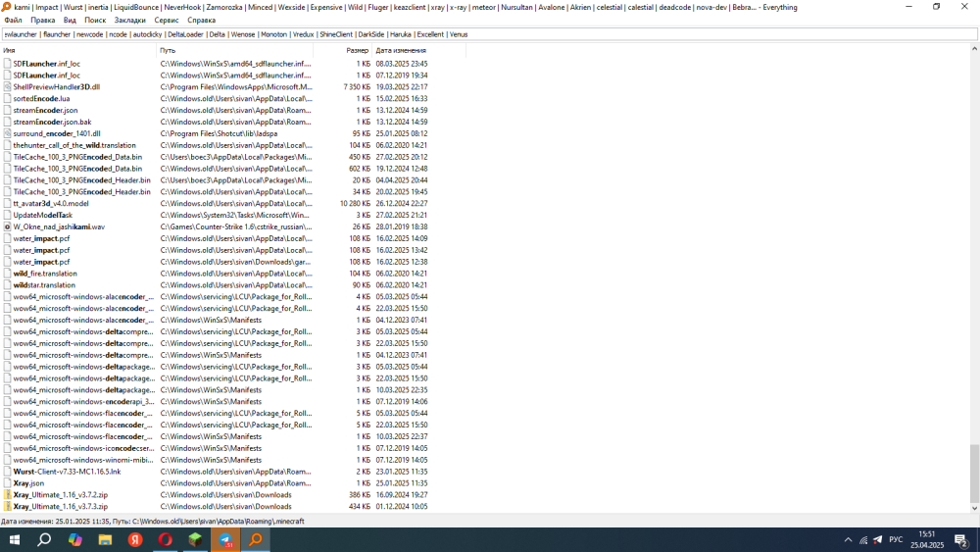
Task: Select audio icon of W_Okne_nad_jashikami.wav
Action: click(x=8, y=226)
